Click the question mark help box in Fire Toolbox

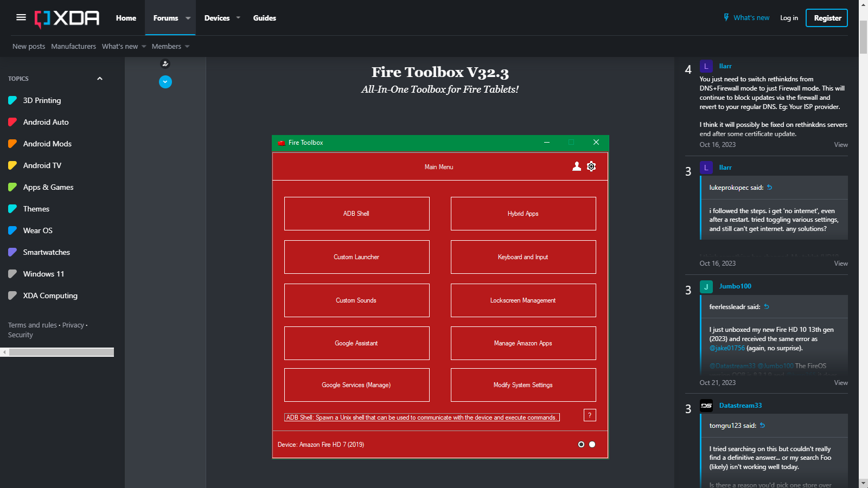(590, 415)
